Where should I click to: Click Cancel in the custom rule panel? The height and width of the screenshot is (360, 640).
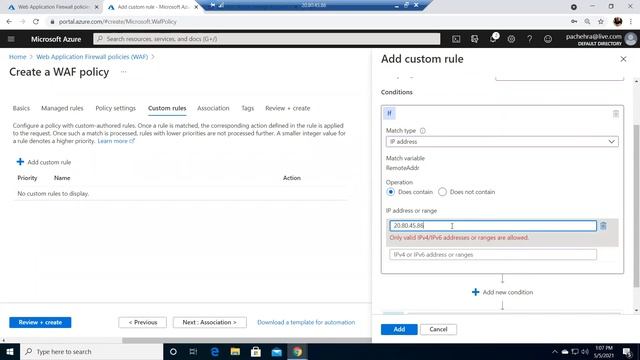coord(438,329)
